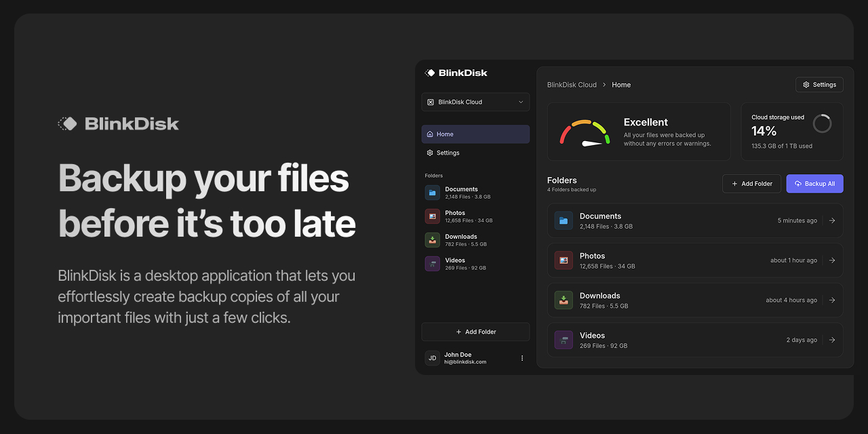Click the 2 days ago timestamp
Screen dimensions: 868x434
(802, 340)
